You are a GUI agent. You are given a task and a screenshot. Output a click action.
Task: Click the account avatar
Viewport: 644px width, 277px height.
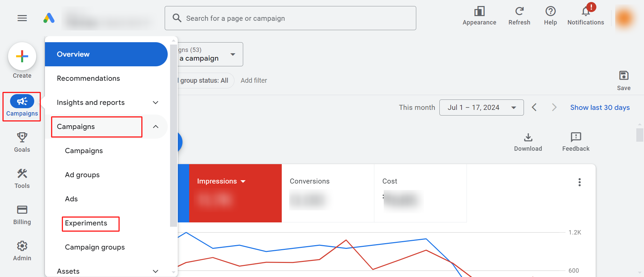pos(625,18)
